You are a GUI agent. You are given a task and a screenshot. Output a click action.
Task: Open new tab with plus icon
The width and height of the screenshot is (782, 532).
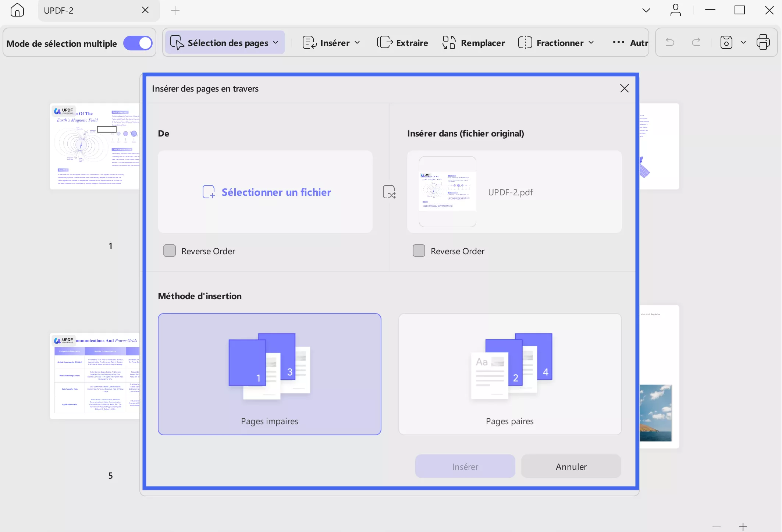[x=175, y=10]
